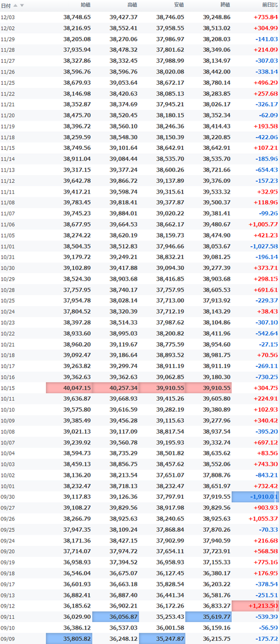Viewport: 280px width, 644px height.
Task: Select highlighted opening value 35,805.82 on 09/09
Action: (69, 638)
